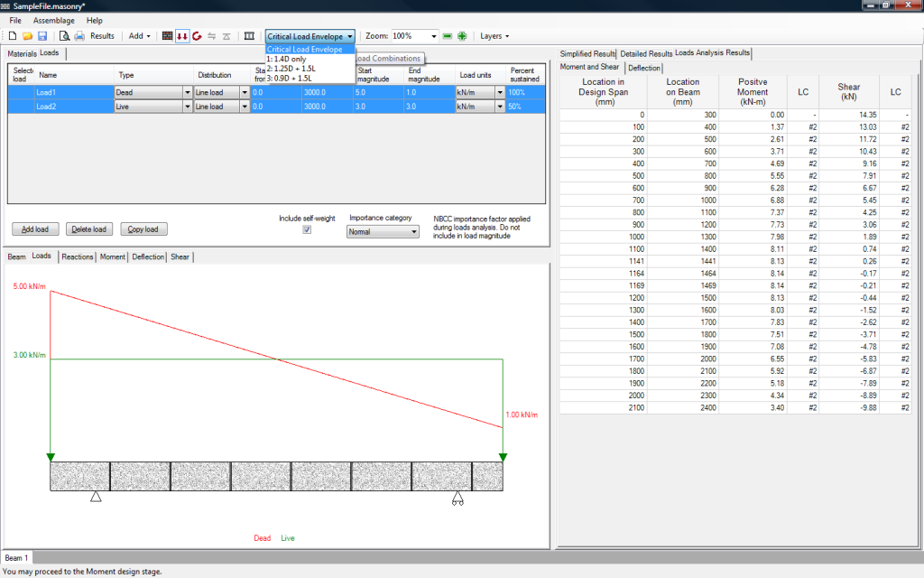Zoom in with the green plus icon
The image size is (924, 578).
[462, 36]
